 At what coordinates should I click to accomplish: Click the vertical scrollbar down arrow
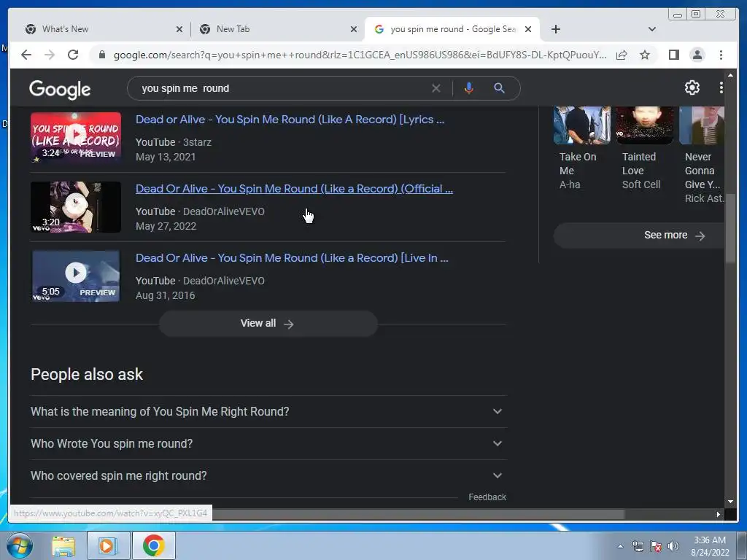pyautogui.click(x=730, y=502)
